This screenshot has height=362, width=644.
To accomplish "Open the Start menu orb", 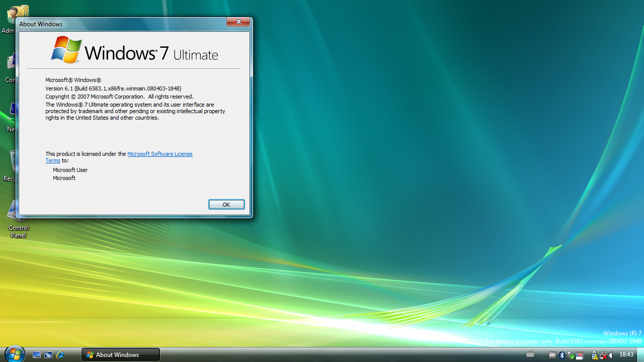I will (14, 354).
